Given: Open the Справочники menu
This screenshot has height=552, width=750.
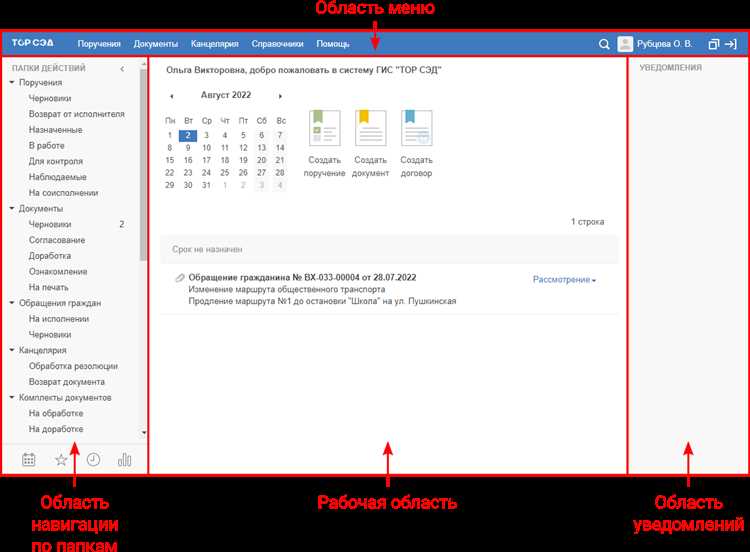Looking at the screenshot, I should pyautogui.click(x=278, y=44).
